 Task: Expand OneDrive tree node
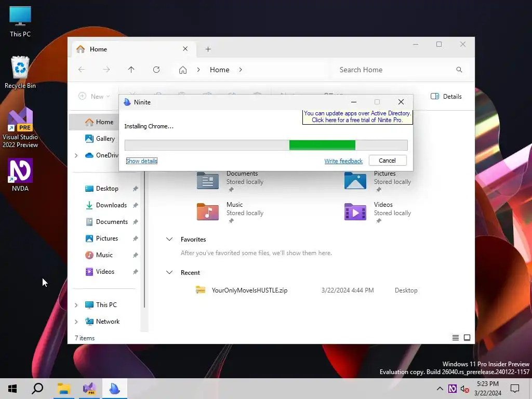[76, 155]
